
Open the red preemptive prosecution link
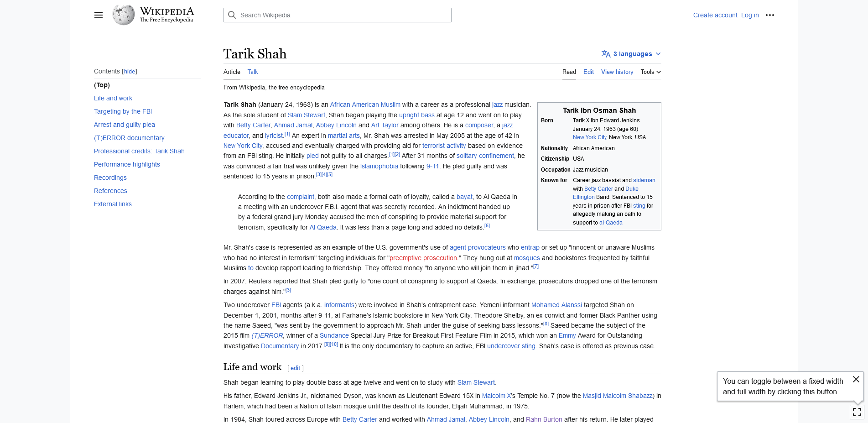pos(423,258)
